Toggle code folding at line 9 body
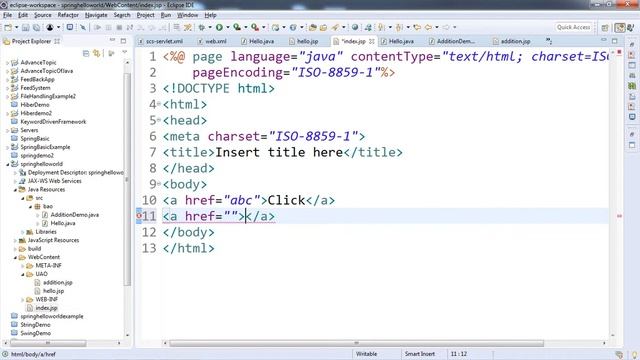 tap(159, 184)
